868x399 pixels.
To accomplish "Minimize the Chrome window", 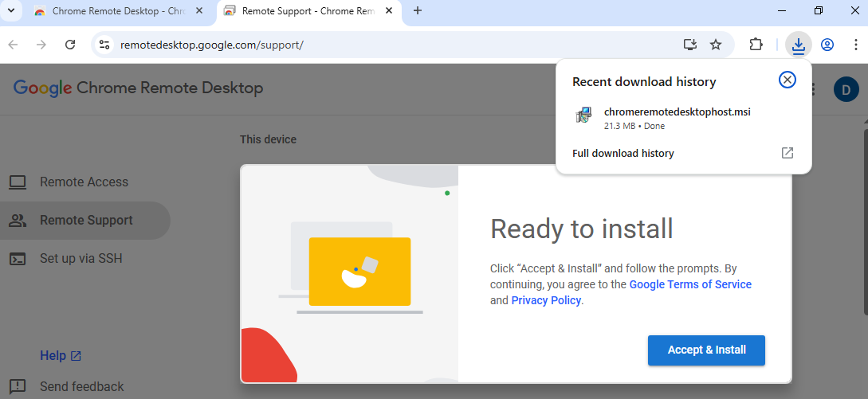I will point(782,10).
